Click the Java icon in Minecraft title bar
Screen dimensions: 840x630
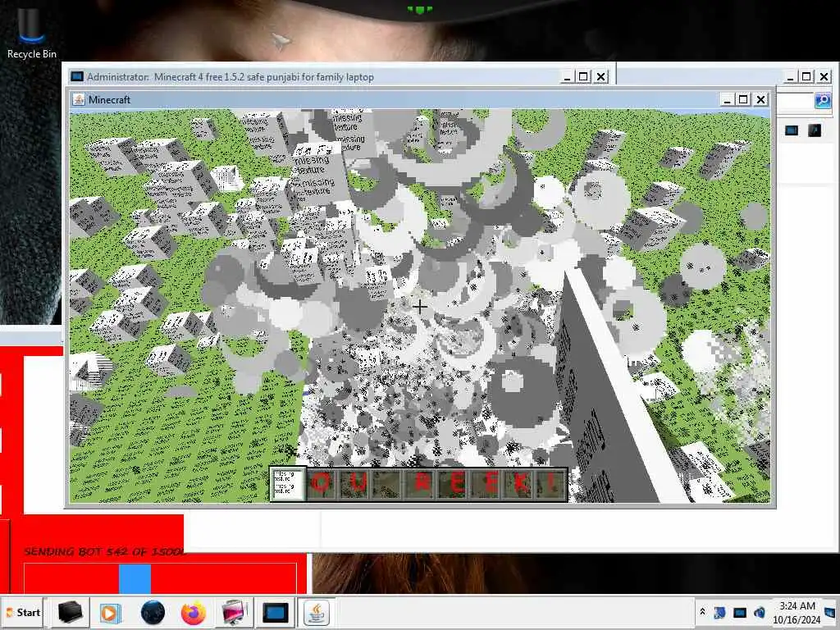79,99
